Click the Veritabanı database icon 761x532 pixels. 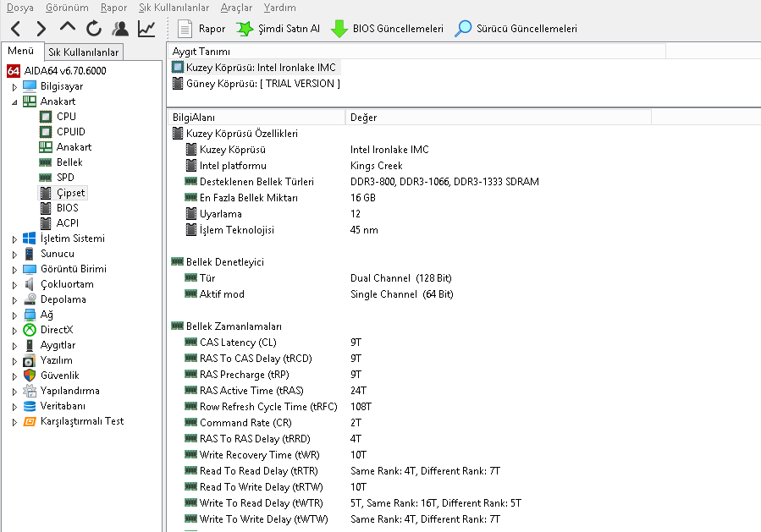pyautogui.click(x=30, y=406)
